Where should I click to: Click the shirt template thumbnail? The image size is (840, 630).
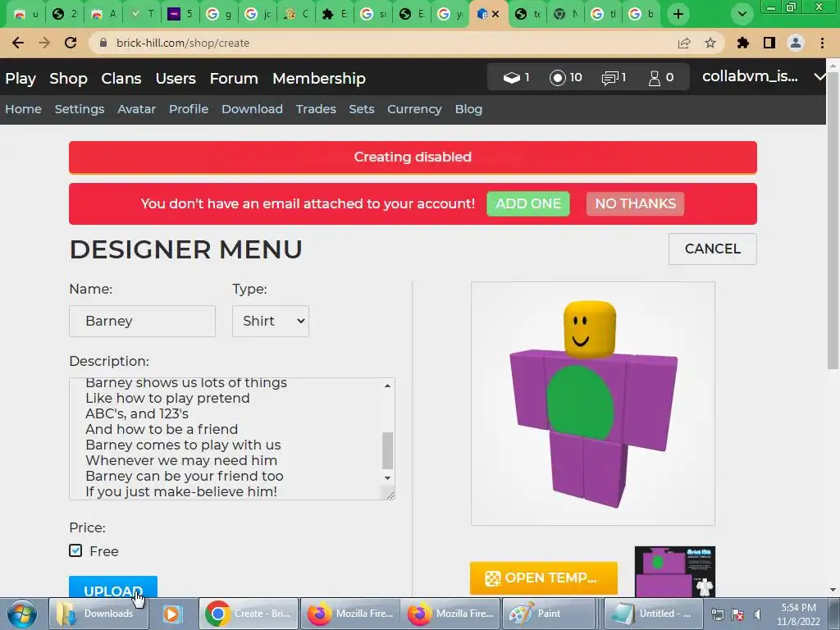point(674,572)
